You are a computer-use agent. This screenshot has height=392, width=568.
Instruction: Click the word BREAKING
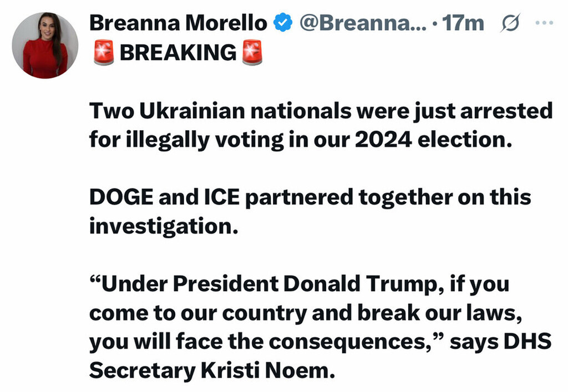point(178,53)
